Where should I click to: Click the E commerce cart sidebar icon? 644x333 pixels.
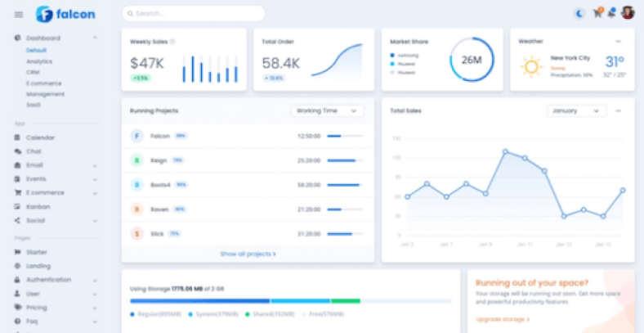pos(18,193)
